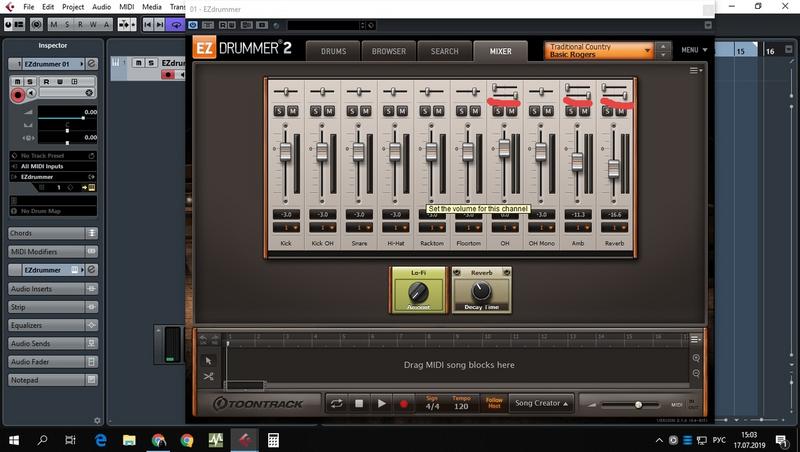Open the Calculator app on the taskbar
800x452 pixels.
[273, 440]
